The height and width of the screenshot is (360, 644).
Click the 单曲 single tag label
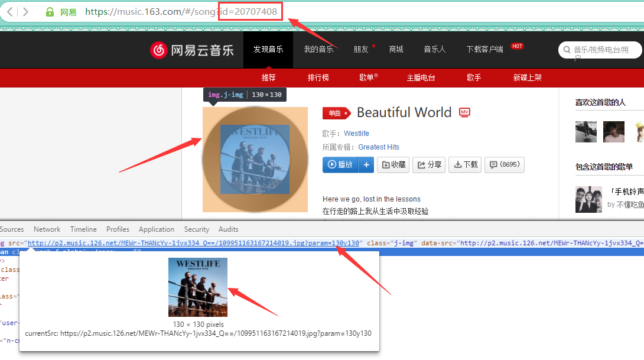coord(336,113)
